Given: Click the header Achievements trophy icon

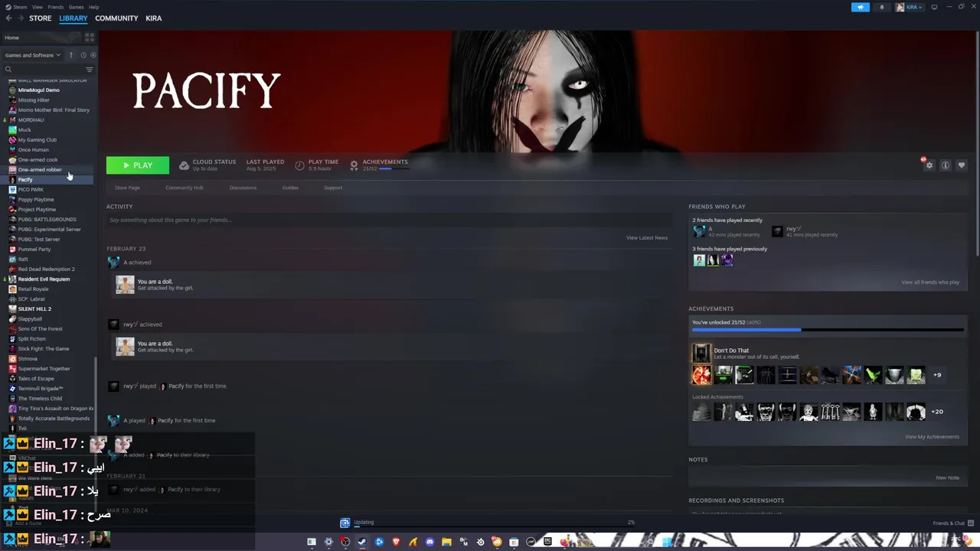Looking at the screenshot, I should [x=354, y=165].
